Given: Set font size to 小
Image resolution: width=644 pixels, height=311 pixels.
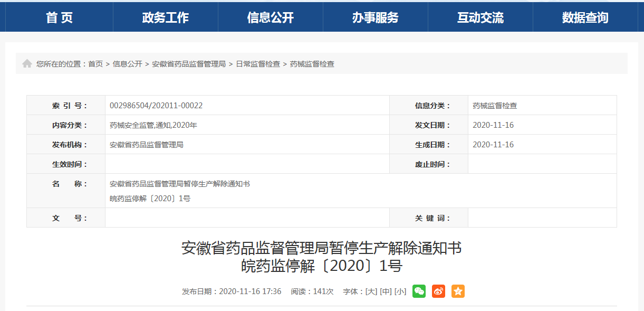Looking at the screenshot, I should [400, 291].
